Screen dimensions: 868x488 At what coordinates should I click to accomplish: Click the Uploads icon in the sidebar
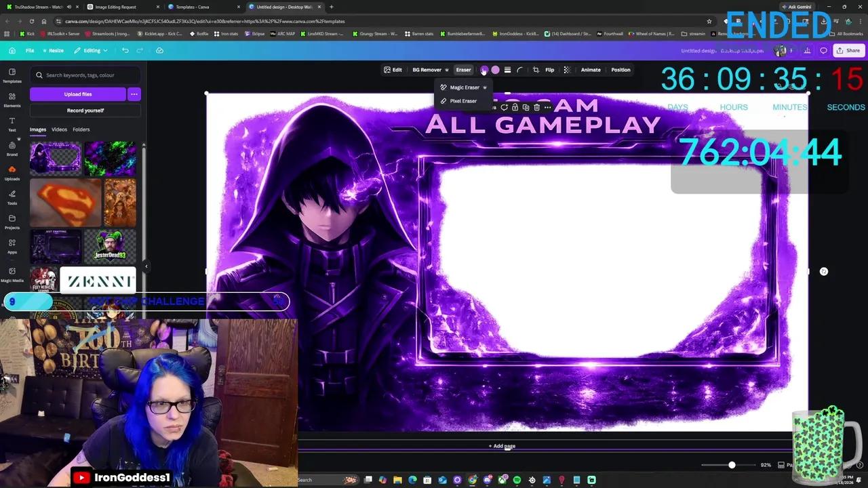pyautogui.click(x=12, y=173)
